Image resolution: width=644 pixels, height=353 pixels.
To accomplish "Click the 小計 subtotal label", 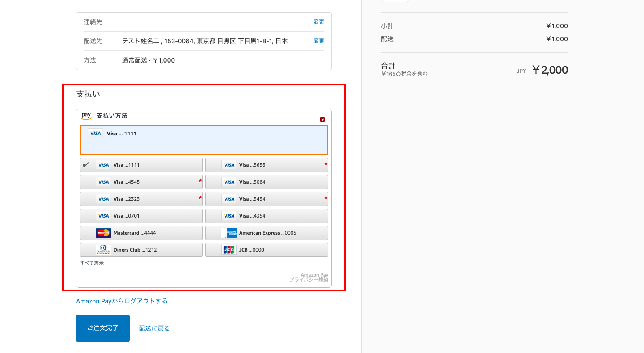I will click(387, 26).
